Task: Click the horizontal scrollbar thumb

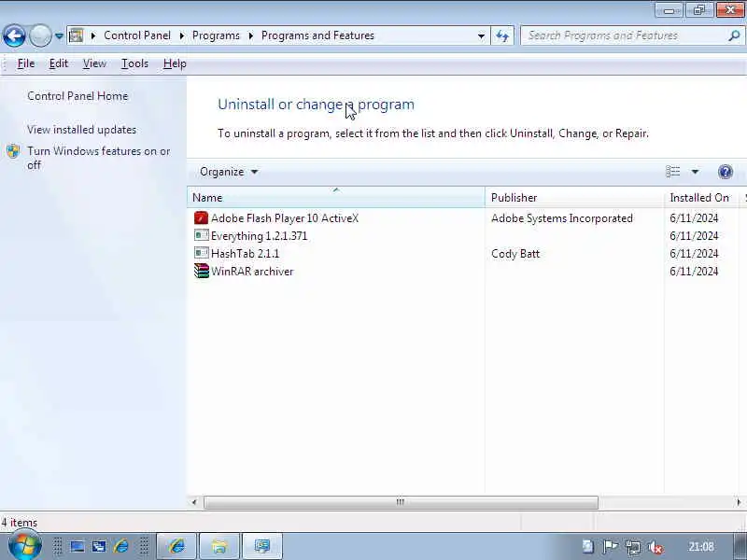Action: (401, 502)
